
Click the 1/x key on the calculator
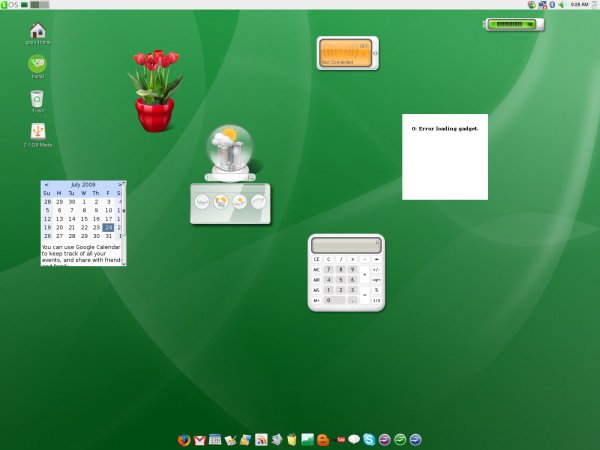tap(377, 300)
